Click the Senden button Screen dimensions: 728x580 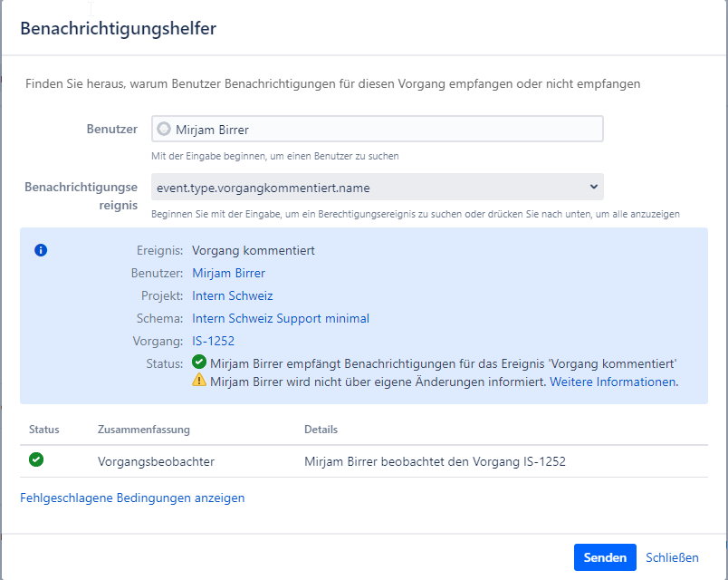pos(605,557)
